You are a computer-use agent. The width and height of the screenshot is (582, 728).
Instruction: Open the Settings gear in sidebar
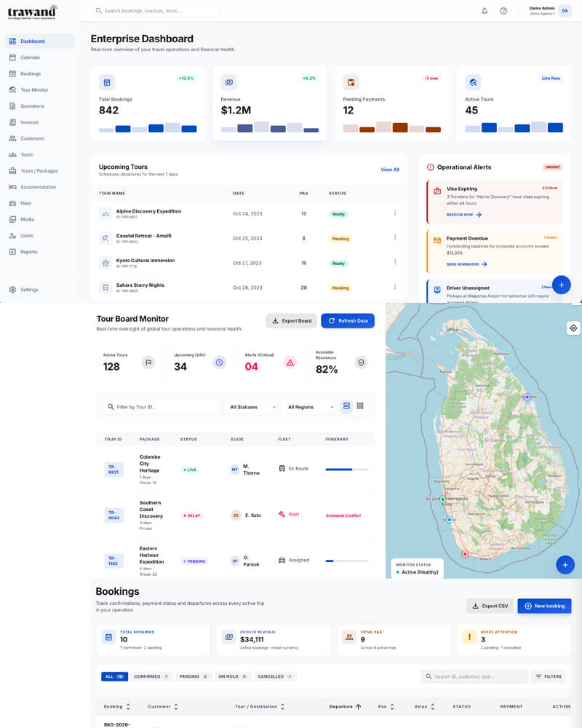click(12, 290)
